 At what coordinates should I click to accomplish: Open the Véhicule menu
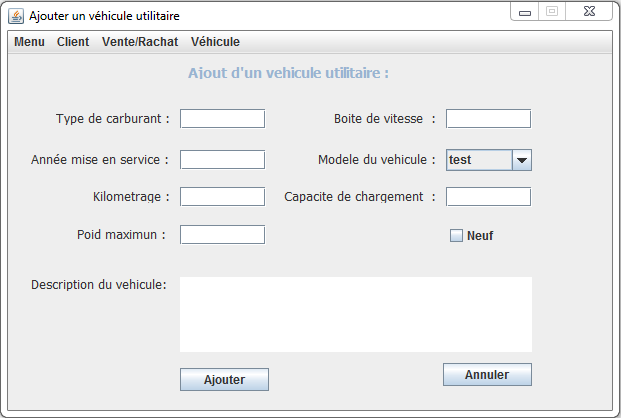215,42
